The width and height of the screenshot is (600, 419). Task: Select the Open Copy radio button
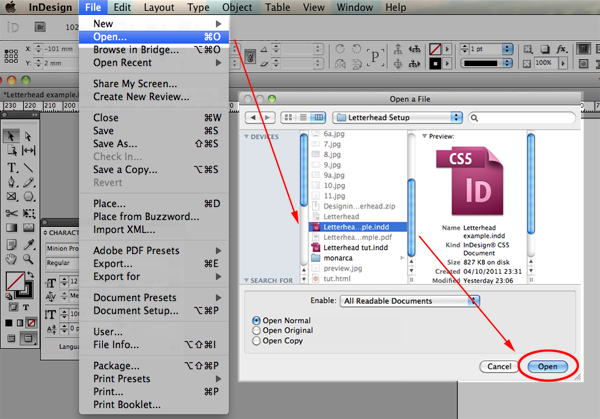(256, 341)
